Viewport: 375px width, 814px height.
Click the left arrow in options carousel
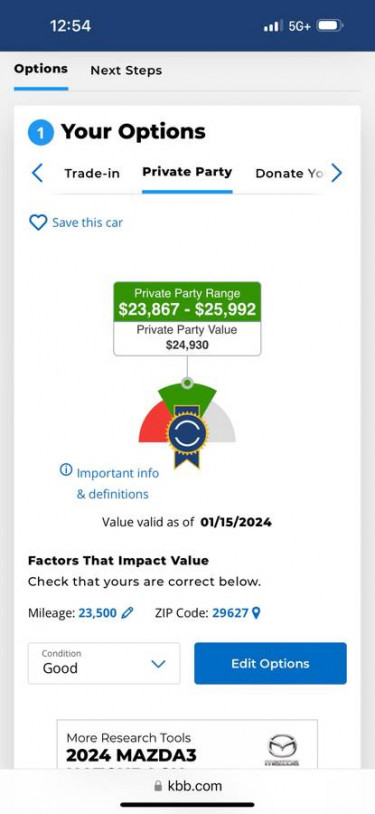tap(37, 173)
